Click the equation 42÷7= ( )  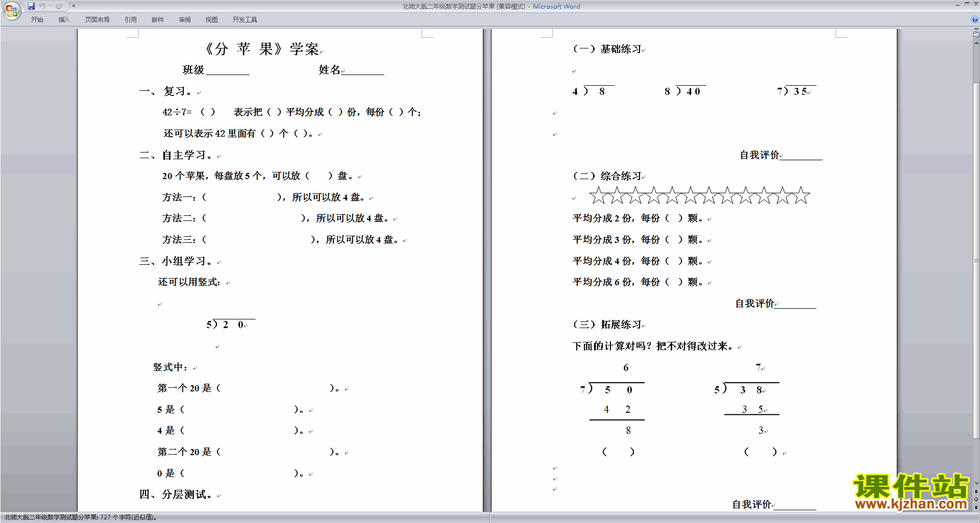189,112
